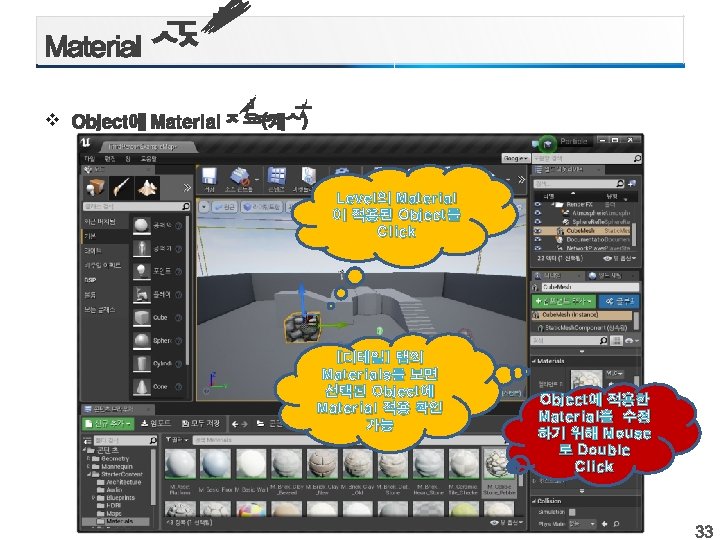Toggle visibility eye for RenderFX folder

pyautogui.click(x=538, y=205)
